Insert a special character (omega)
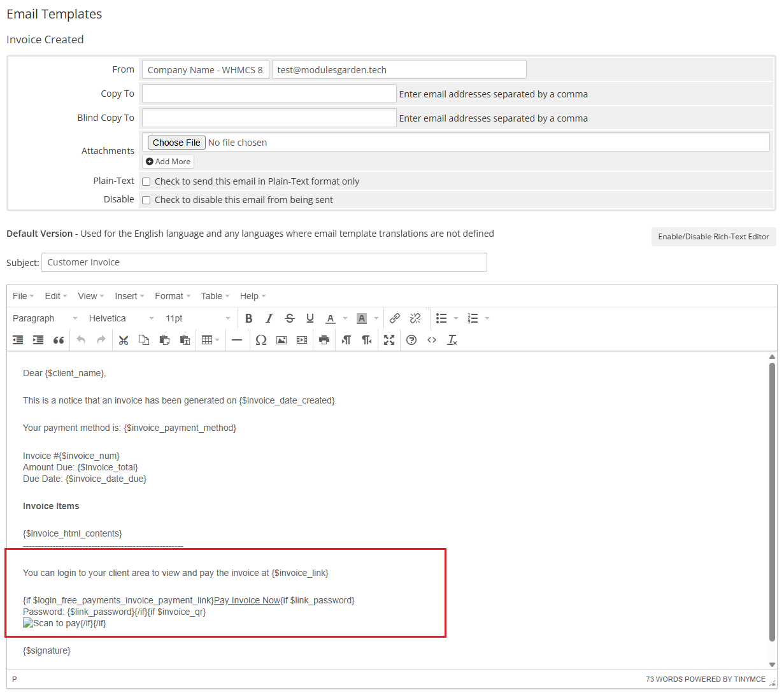The width and height of the screenshot is (784, 695). tap(261, 340)
